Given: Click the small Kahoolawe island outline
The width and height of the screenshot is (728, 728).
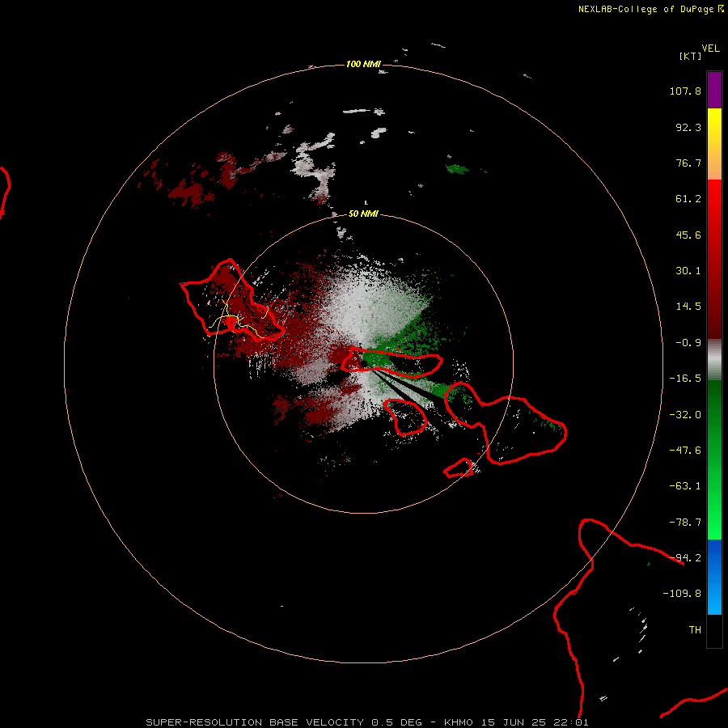Looking at the screenshot, I should pyautogui.click(x=459, y=468).
